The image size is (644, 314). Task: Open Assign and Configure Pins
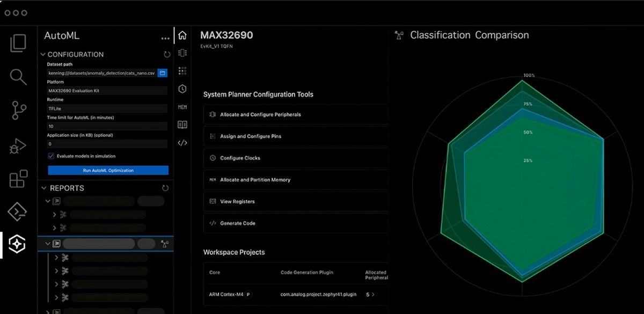click(x=250, y=136)
